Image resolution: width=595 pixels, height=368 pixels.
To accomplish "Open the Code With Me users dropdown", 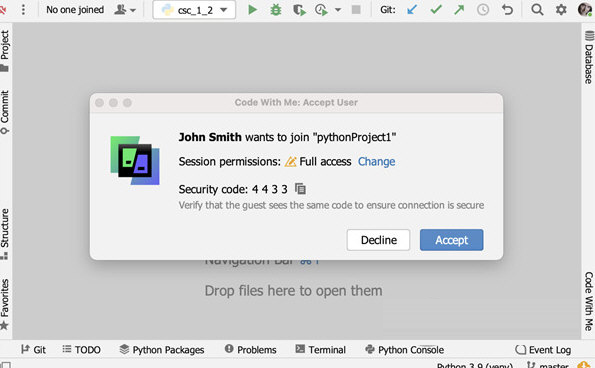I will coord(125,9).
